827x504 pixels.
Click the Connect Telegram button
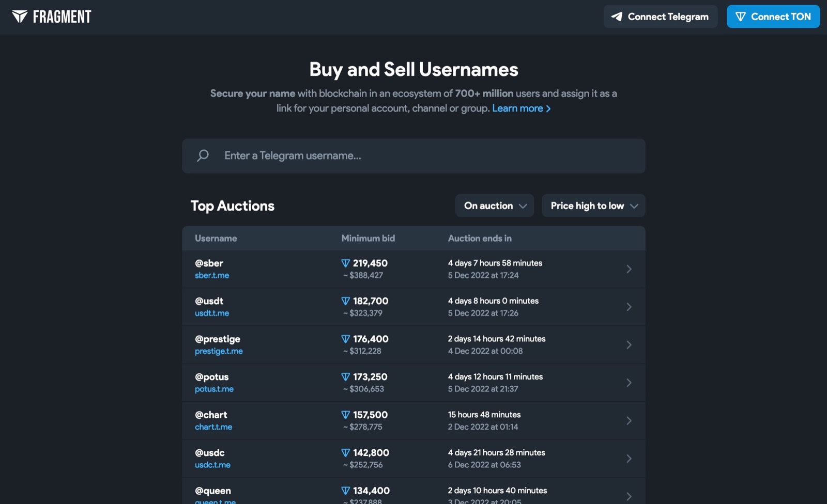point(660,17)
